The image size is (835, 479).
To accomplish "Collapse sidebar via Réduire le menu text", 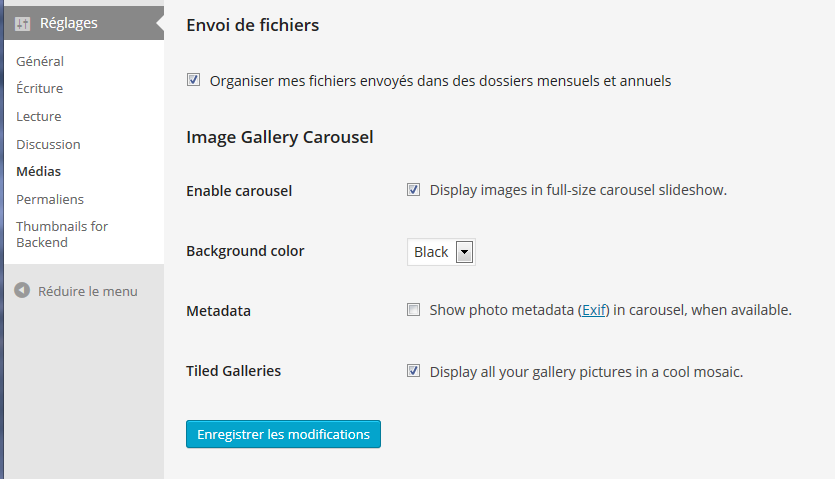I will pyautogui.click(x=88, y=291).
